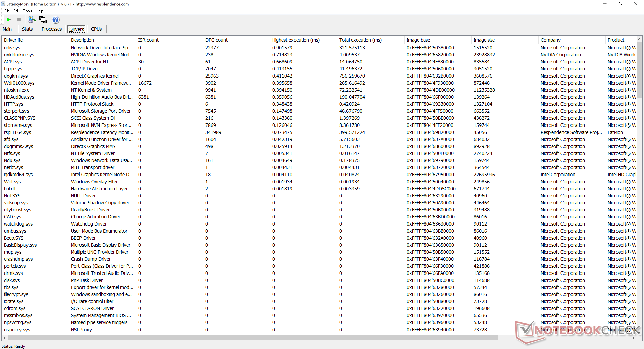Start monitoring with the green play icon

click(x=9, y=20)
